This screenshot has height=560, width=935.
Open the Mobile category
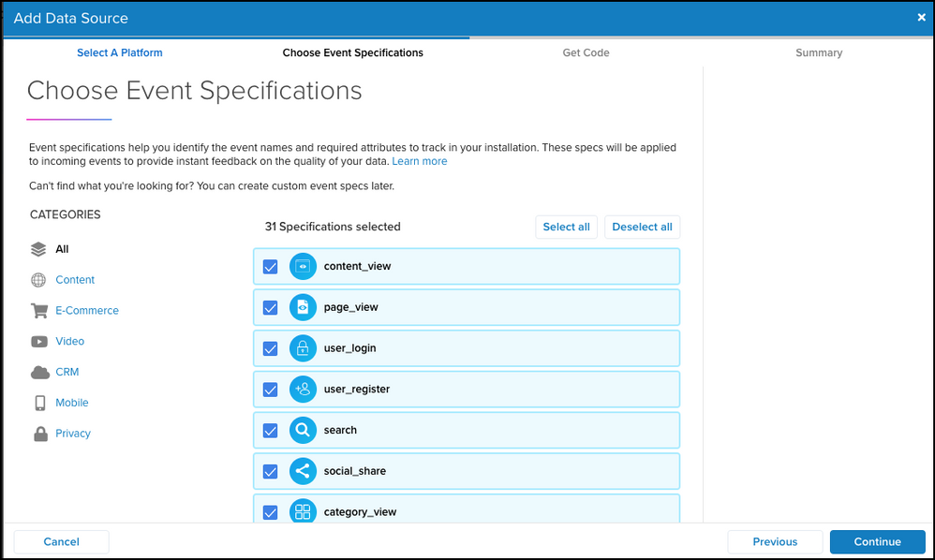71,403
